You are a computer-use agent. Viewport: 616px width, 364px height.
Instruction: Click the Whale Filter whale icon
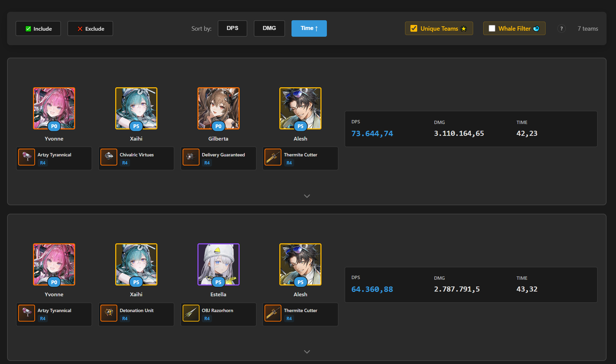pos(536,29)
